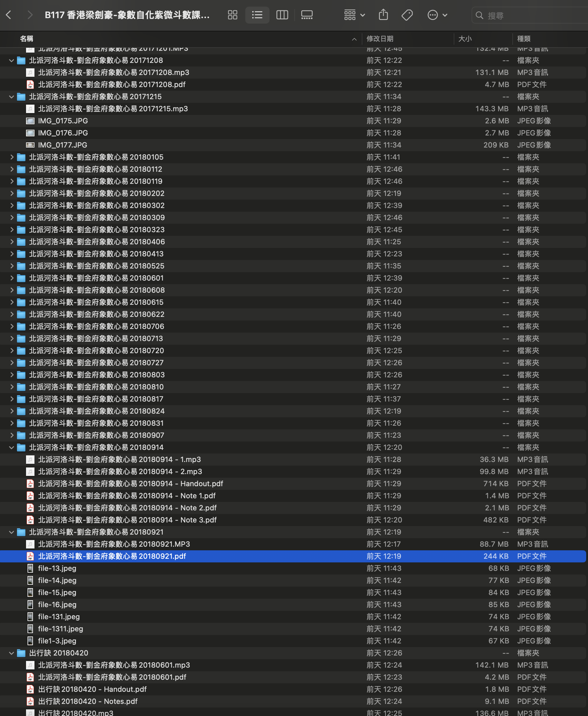The image size is (588, 716).
Task: Select the file 20171215.mp3 by name
Action: coord(113,109)
